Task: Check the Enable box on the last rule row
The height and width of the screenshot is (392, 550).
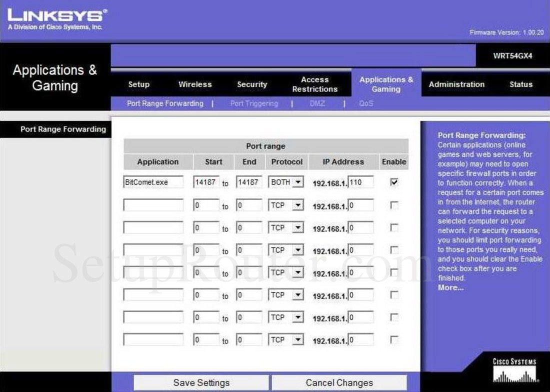Action: coord(394,339)
